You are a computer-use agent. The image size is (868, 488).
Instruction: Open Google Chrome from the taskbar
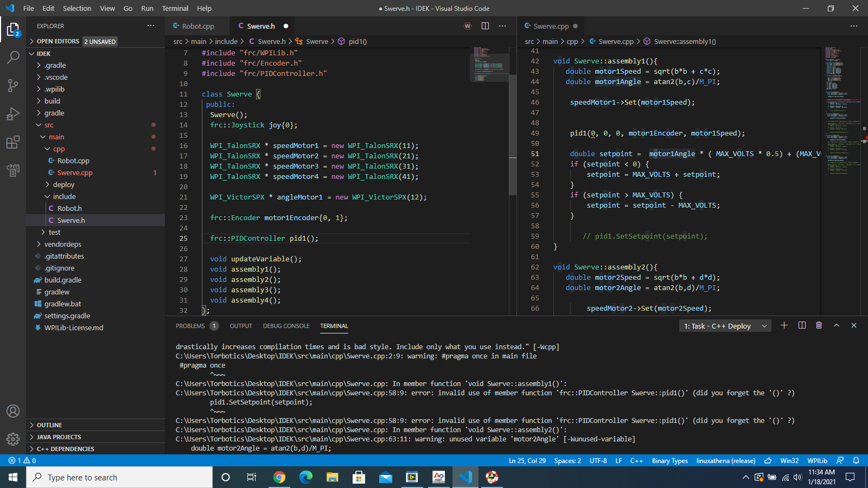tap(279, 477)
